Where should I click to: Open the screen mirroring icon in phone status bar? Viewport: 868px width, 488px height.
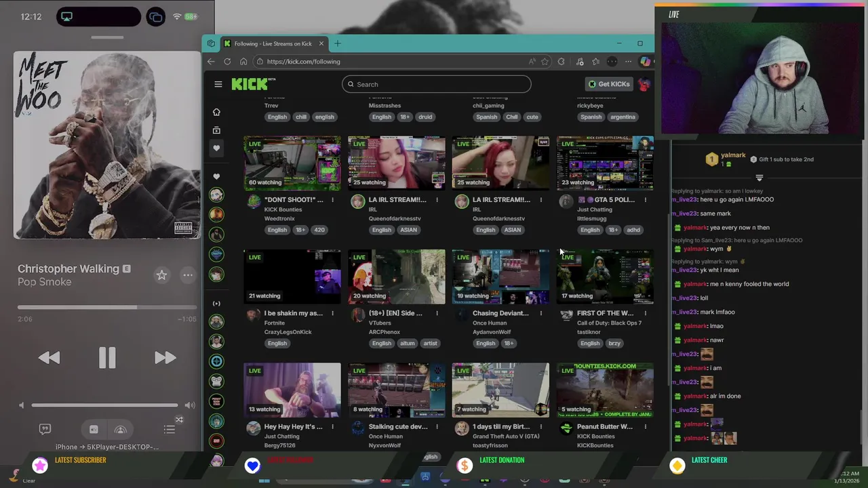(155, 17)
